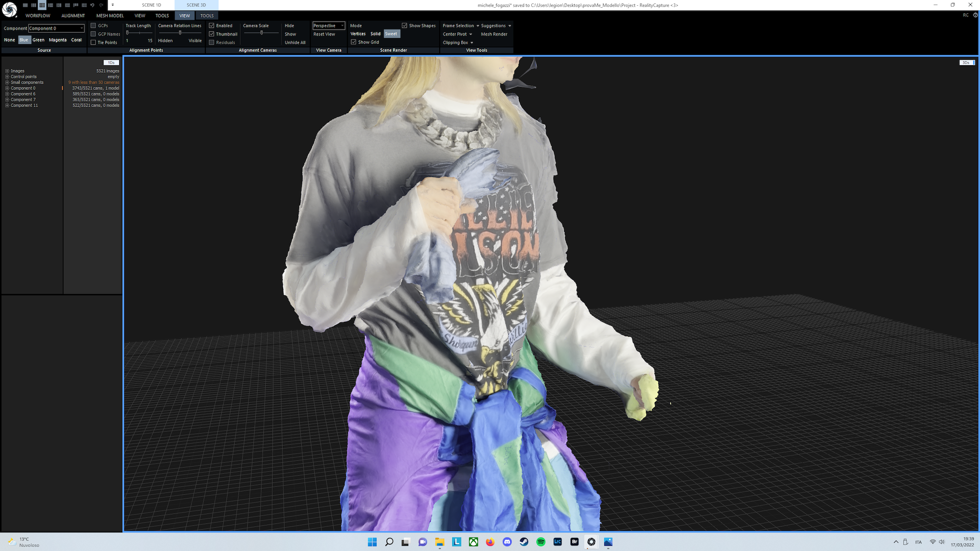Click the Reset View button
980x551 pixels.
click(x=324, y=34)
